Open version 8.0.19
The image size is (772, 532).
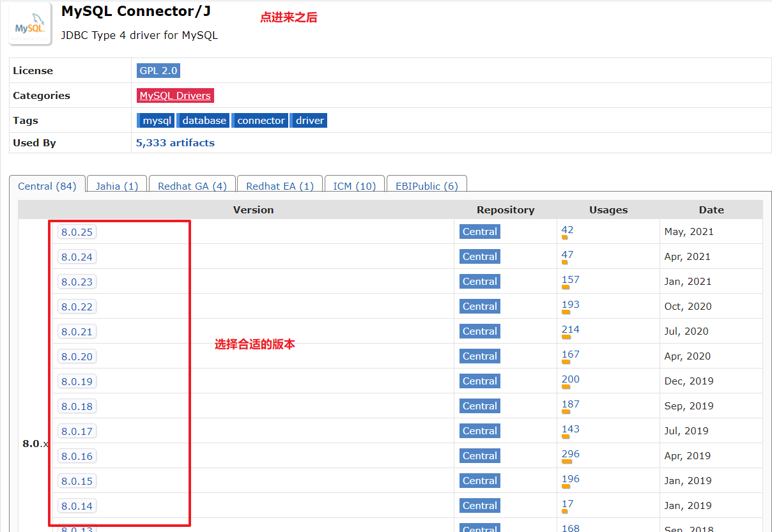[77, 381]
